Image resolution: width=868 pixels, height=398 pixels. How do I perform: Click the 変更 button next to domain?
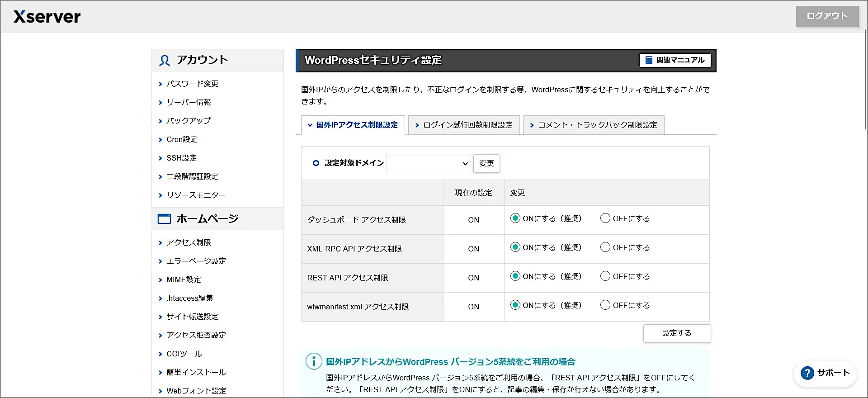tap(486, 163)
